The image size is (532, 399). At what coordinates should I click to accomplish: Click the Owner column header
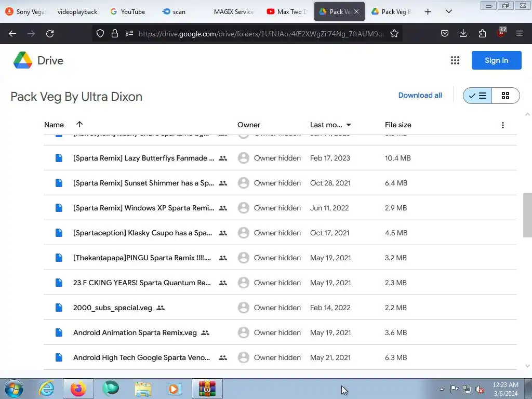[249, 125]
